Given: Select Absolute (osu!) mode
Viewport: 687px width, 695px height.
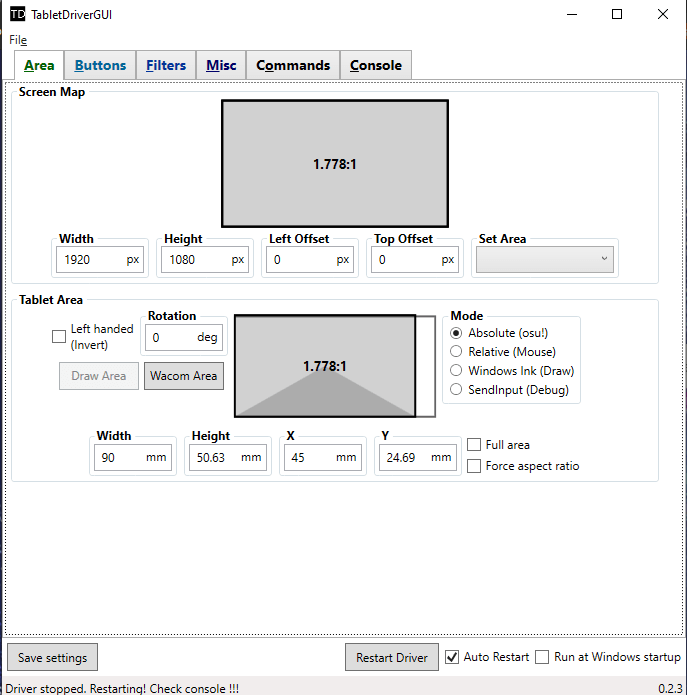Looking at the screenshot, I should tap(456, 333).
